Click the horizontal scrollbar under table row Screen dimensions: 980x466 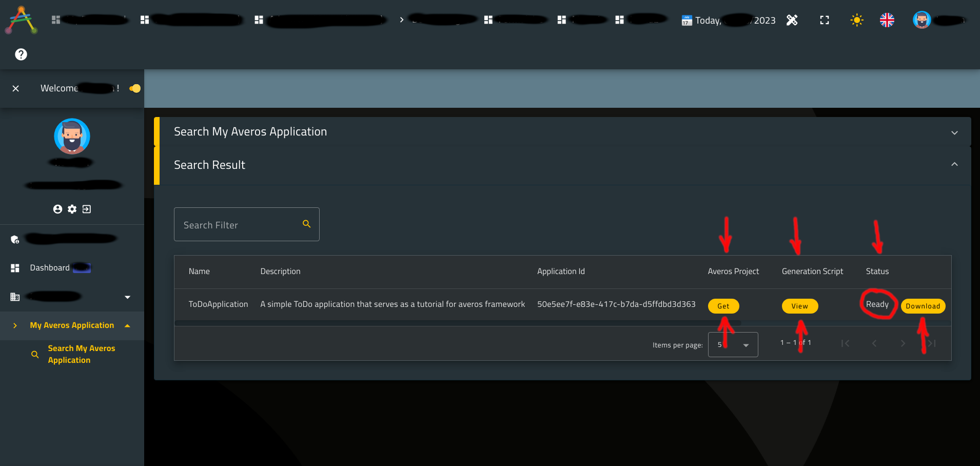[x=458, y=323]
